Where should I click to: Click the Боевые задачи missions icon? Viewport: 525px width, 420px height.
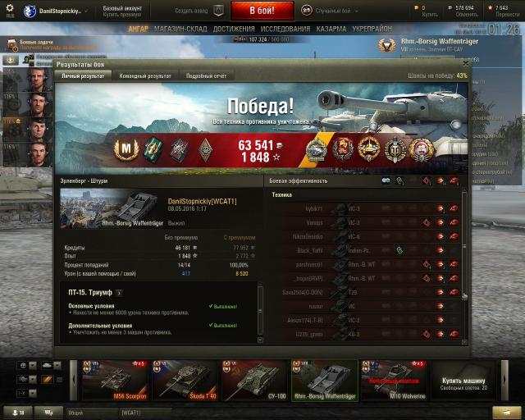coord(12,44)
